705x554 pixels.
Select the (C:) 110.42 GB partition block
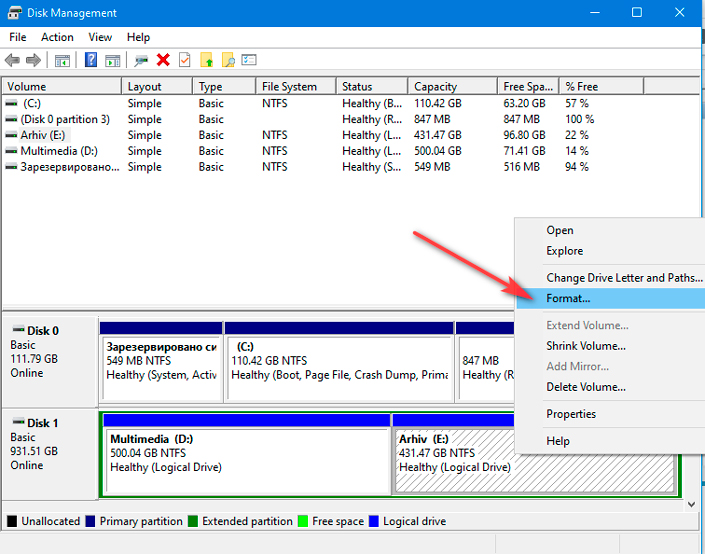[x=339, y=361]
